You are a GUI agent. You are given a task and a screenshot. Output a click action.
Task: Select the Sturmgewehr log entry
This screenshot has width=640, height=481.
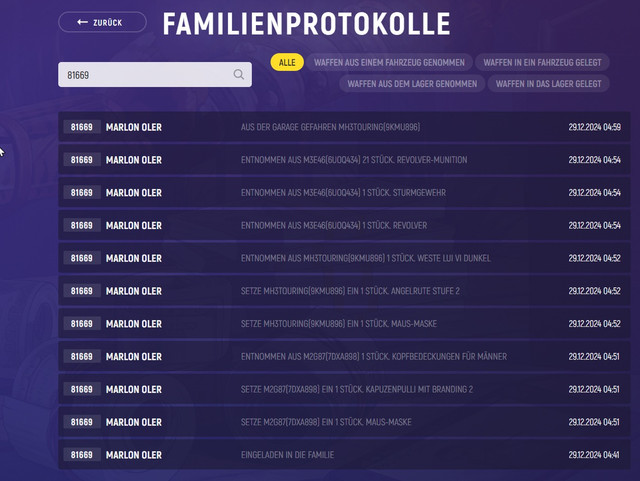point(344,192)
